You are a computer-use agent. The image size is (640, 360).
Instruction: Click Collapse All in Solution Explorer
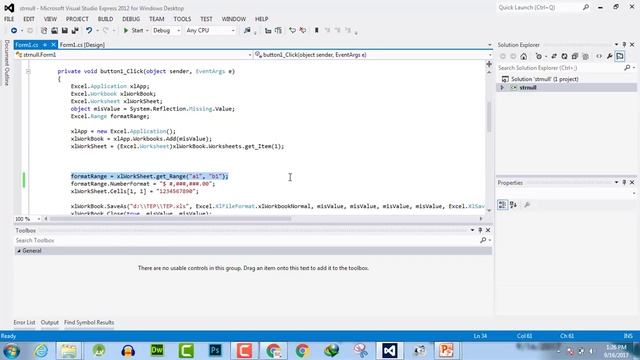click(x=575, y=56)
